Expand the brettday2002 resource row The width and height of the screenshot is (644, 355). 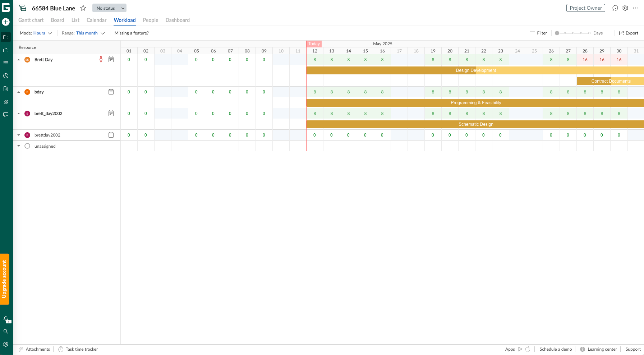pyautogui.click(x=19, y=135)
